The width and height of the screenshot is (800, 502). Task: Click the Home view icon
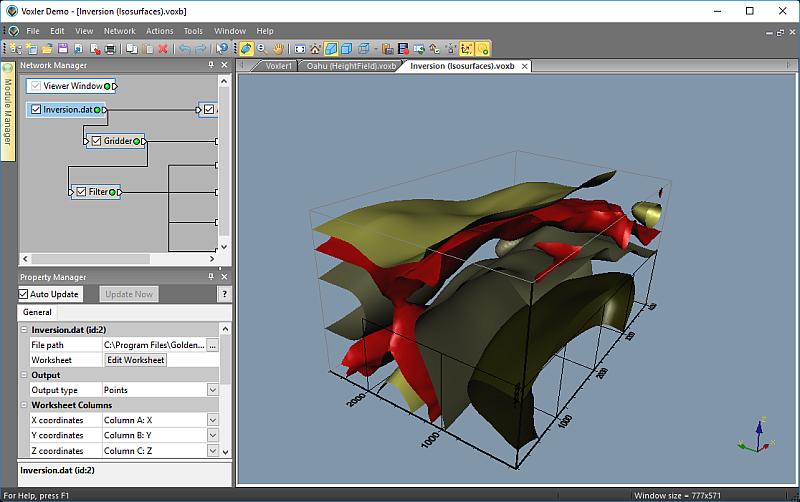point(315,48)
